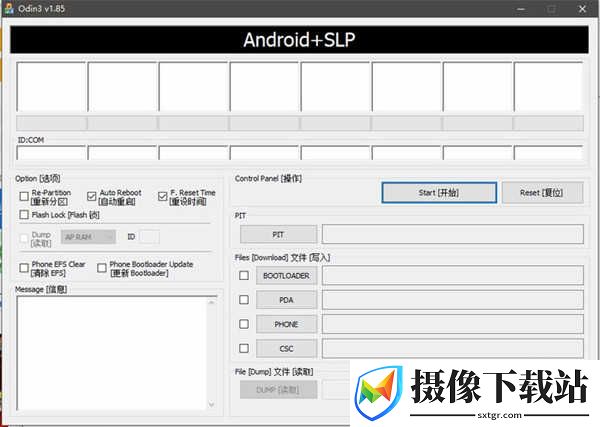Screen dimensions: 600x427
Task: Click the CSC file path field
Action: click(453, 348)
